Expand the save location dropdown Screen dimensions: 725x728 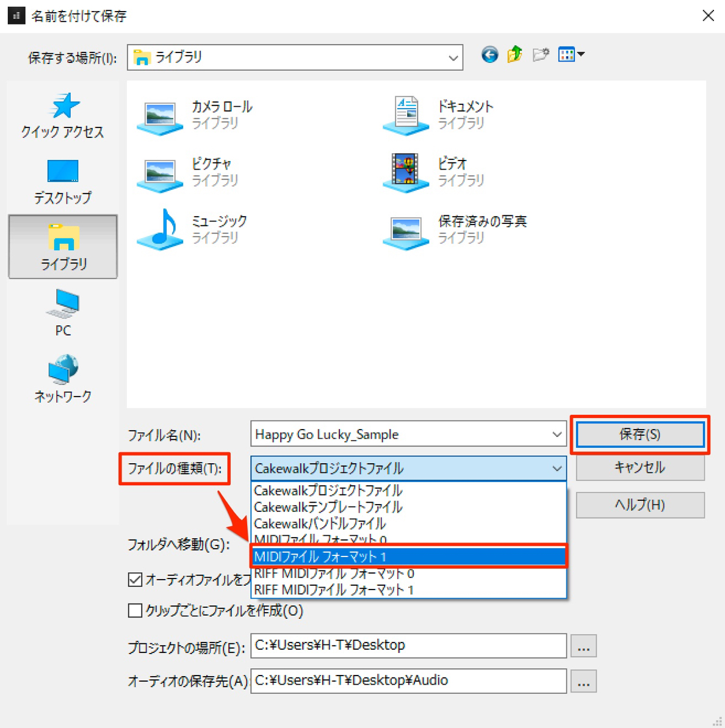point(453,57)
